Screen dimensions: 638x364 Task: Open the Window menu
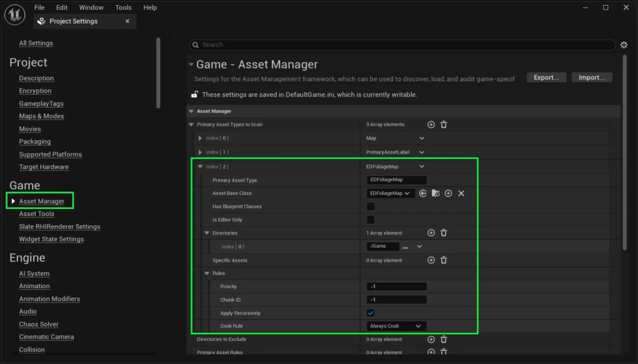(x=91, y=7)
